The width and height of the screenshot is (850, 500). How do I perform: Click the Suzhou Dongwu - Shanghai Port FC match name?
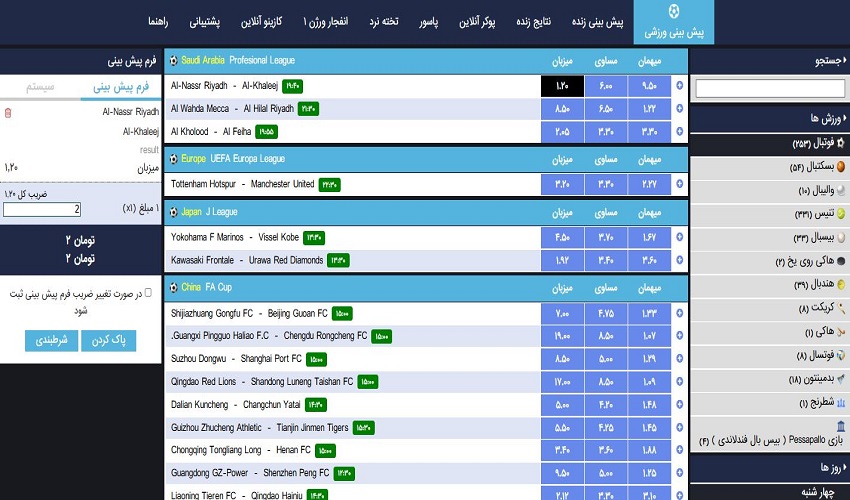236,358
